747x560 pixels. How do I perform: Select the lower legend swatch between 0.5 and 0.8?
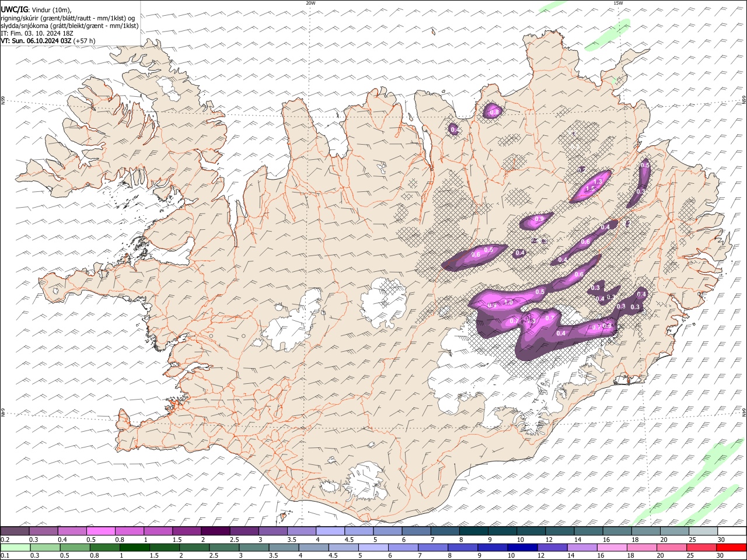click(x=75, y=547)
